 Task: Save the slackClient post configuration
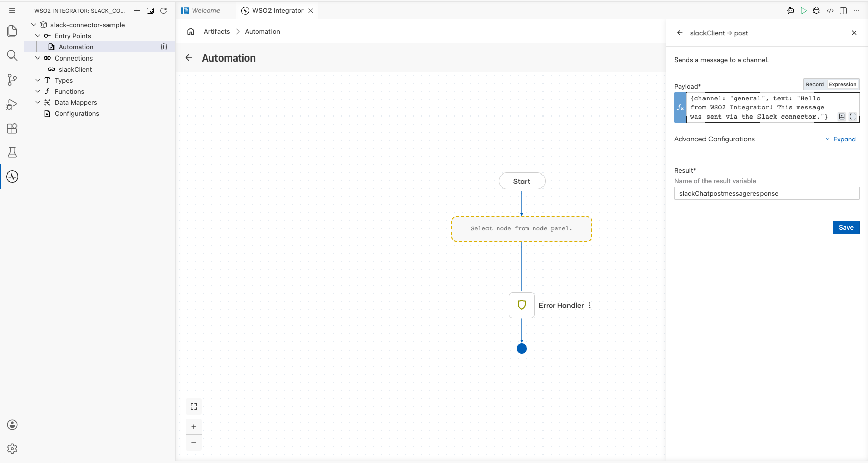coord(846,227)
